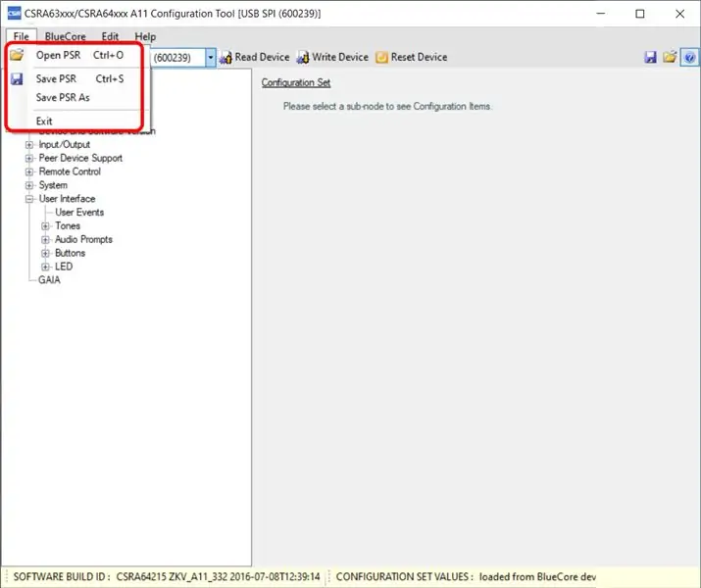This screenshot has height=588, width=701.
Task: Select the Remote Control tree label
Action: [x=70, y=171]
